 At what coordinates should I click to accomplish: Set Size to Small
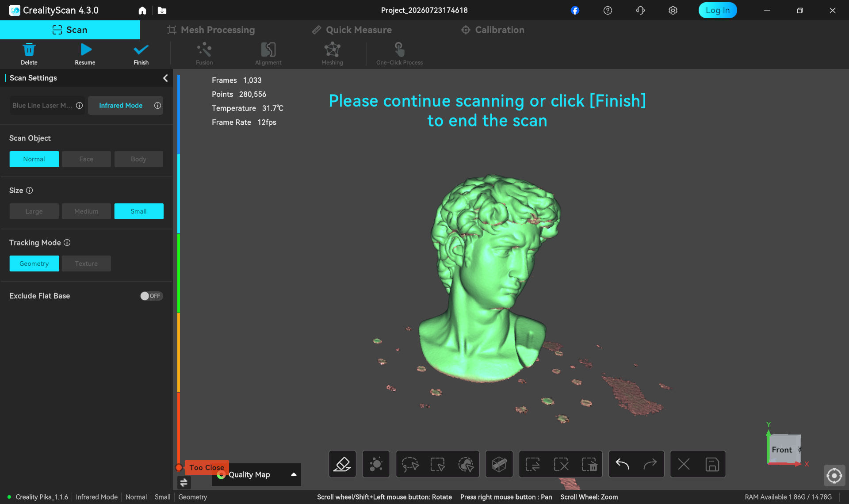[x=139, y=211]
